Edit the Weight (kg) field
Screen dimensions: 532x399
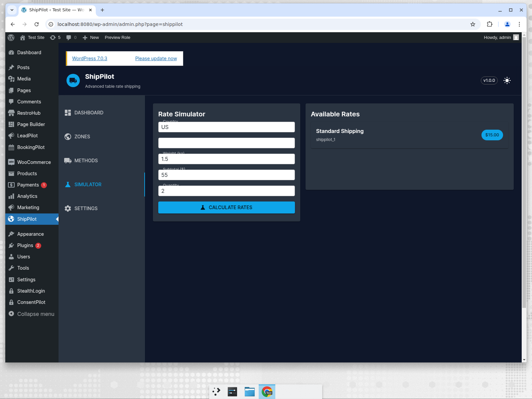point(226,159)
